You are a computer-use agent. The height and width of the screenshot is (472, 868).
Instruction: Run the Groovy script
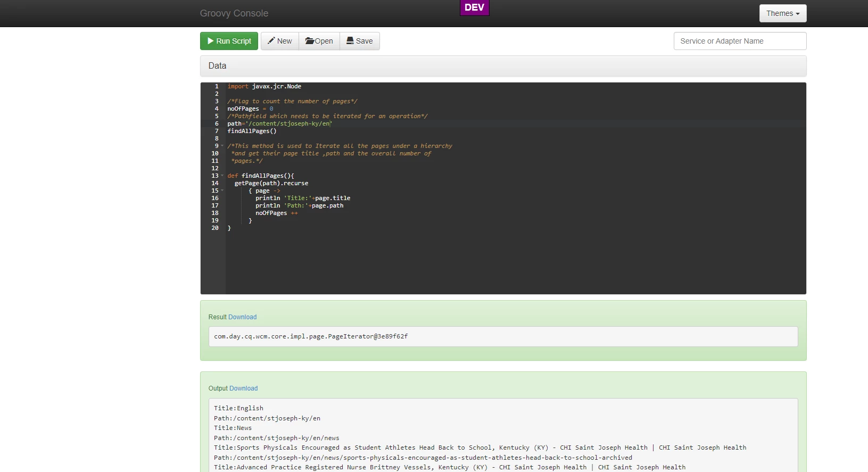229,41
